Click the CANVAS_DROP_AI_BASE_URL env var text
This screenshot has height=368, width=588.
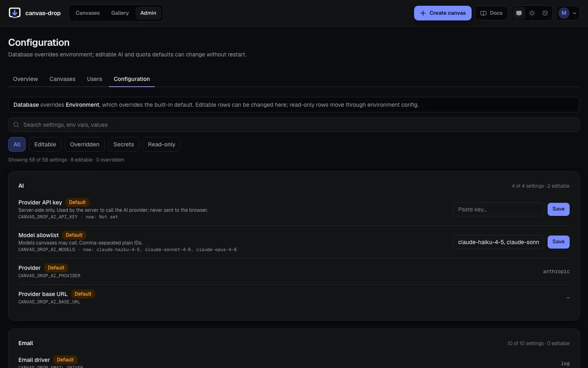(x=49, y=302)
